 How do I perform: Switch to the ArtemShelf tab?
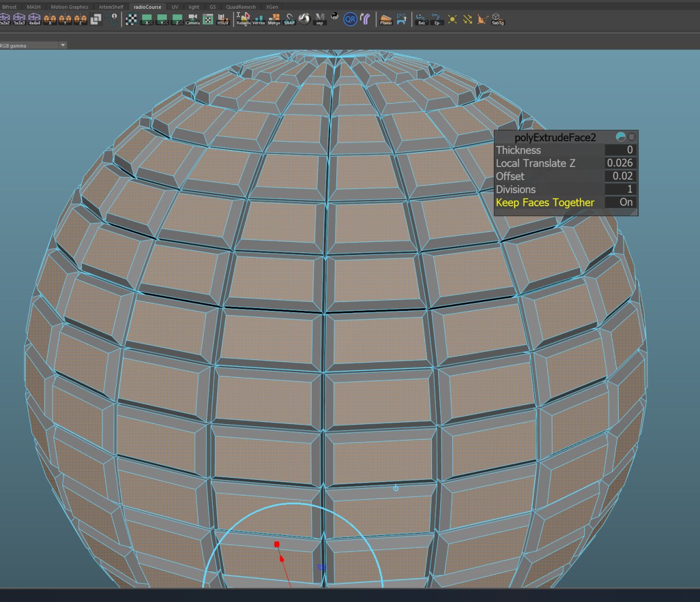pyautogui.click(x=111, y=7)
